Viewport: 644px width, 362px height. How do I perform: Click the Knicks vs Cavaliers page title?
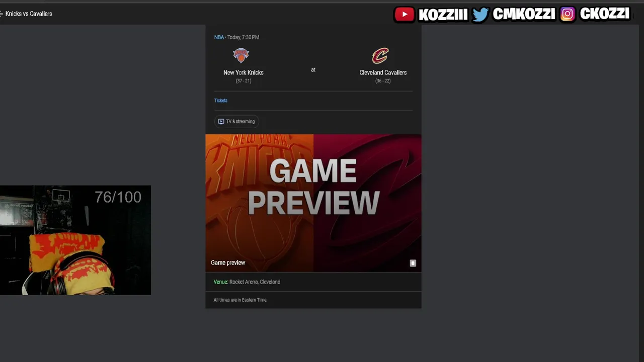[x=29, y=14]
